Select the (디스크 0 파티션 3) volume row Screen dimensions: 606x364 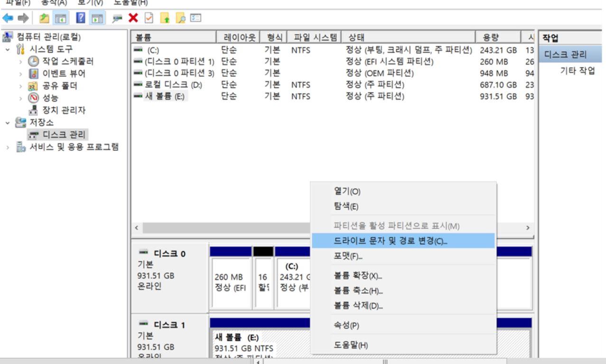pyautogui.click(x=332, y=73)
